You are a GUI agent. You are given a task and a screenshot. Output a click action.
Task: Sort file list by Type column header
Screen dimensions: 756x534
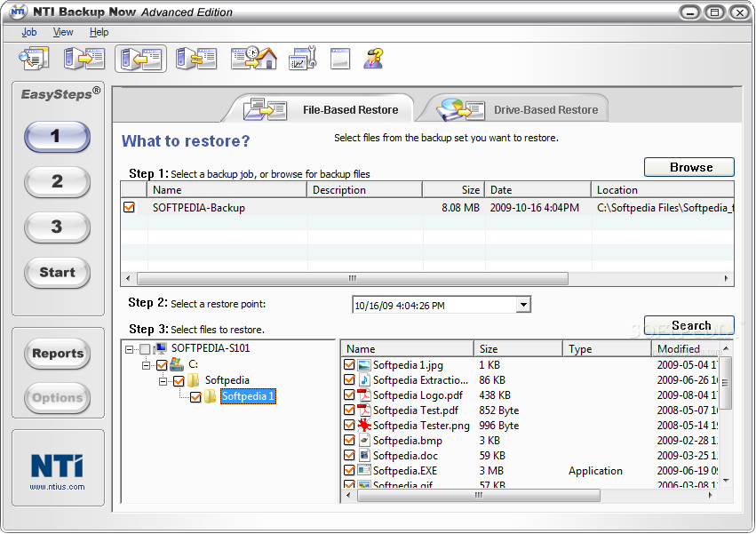607,349
